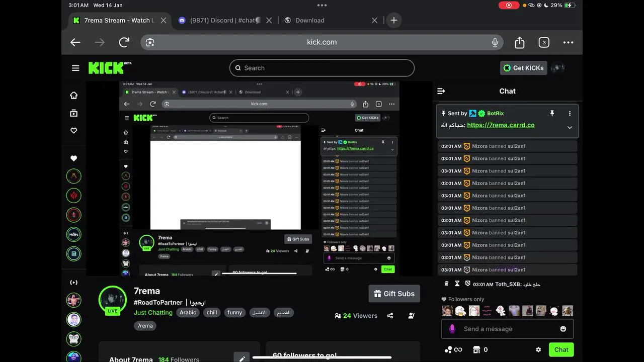This screenshot has width=644, height=362.
Task: Click the follow user icon beside share
Action: (412, 316)
